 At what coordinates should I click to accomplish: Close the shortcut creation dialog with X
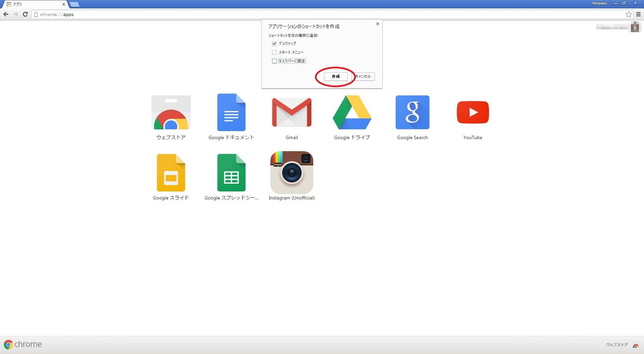378,24
